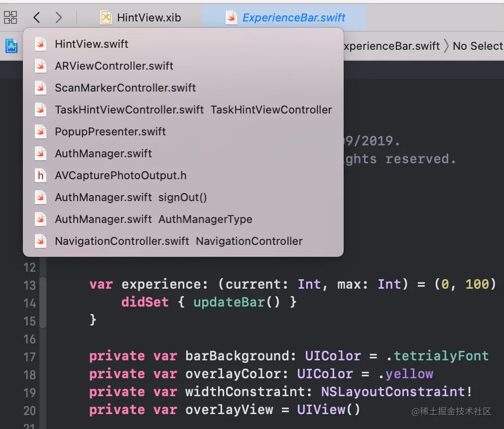This screenshot has width=504, height=429.
Task: Choose ARViewController.swift in the history menu
Action: point(183,66)
